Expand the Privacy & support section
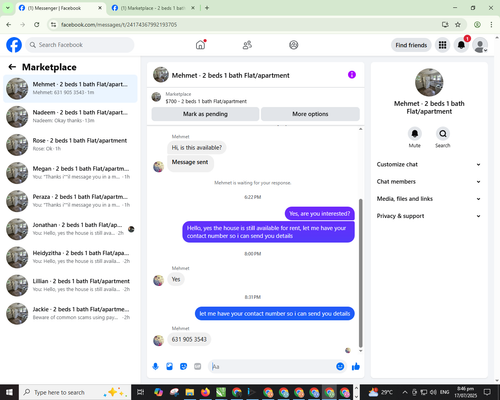 [x=429, y=216]
